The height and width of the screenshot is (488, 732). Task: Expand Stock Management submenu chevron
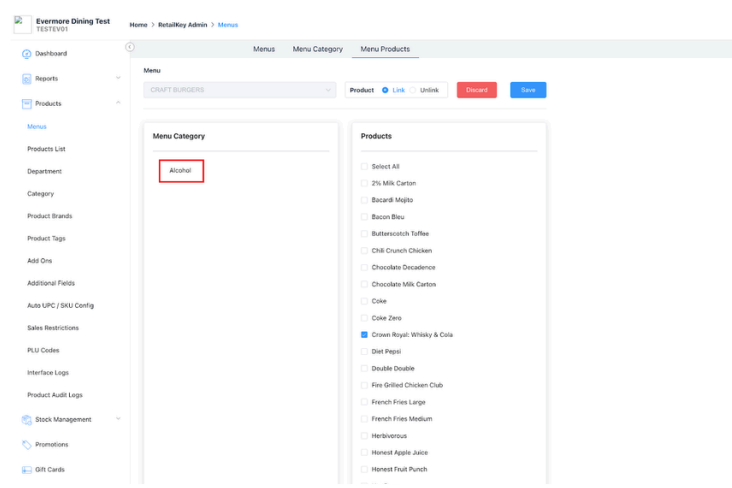(118, 419)
